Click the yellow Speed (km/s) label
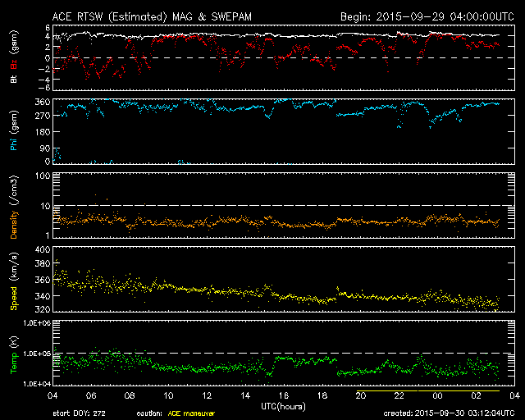Image resolution: width=525 pixels, height=420 pixels. pyautogui.click(x=14, y=285)
